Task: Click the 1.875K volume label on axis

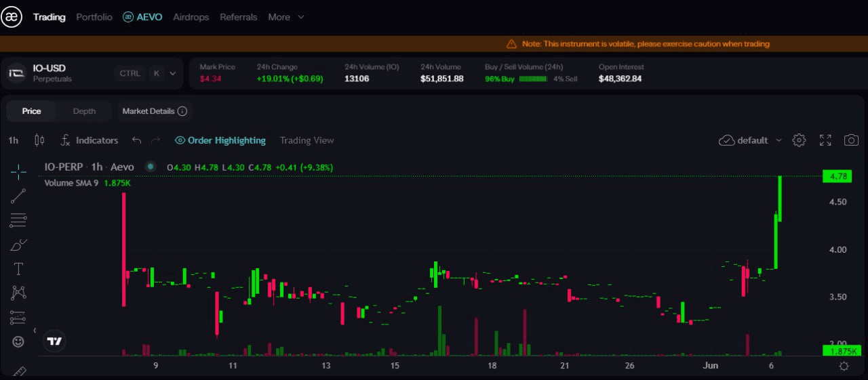Action: [x=841, y=351]
